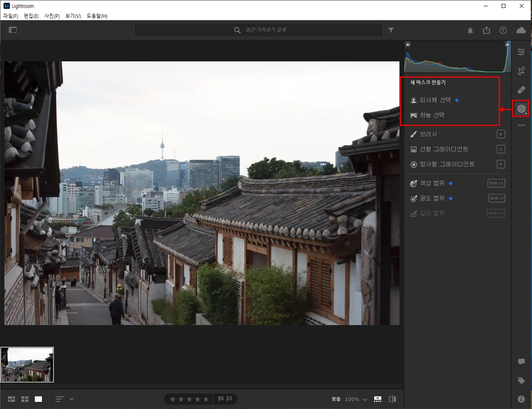
Task: Toggle shadow clipping indicator on histogram
Action: [408, 44]
